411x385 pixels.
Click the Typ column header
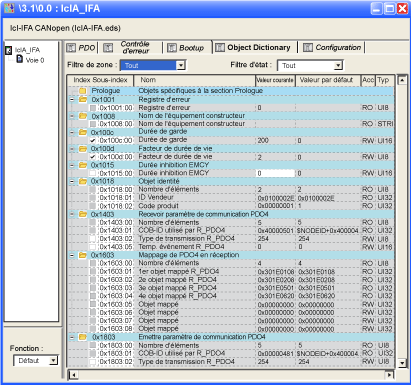coord(385,80)
